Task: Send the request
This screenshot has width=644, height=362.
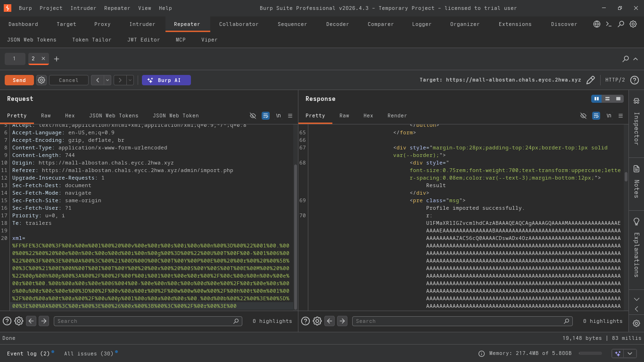Action: click(19, 80)
